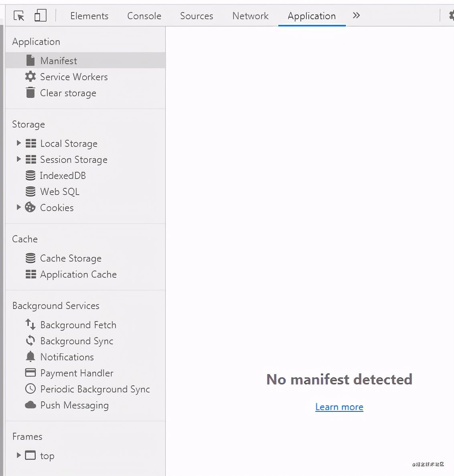The image size is (454, 476).
Task: Click the Web SQL database icon
Action: coord(30,191)
